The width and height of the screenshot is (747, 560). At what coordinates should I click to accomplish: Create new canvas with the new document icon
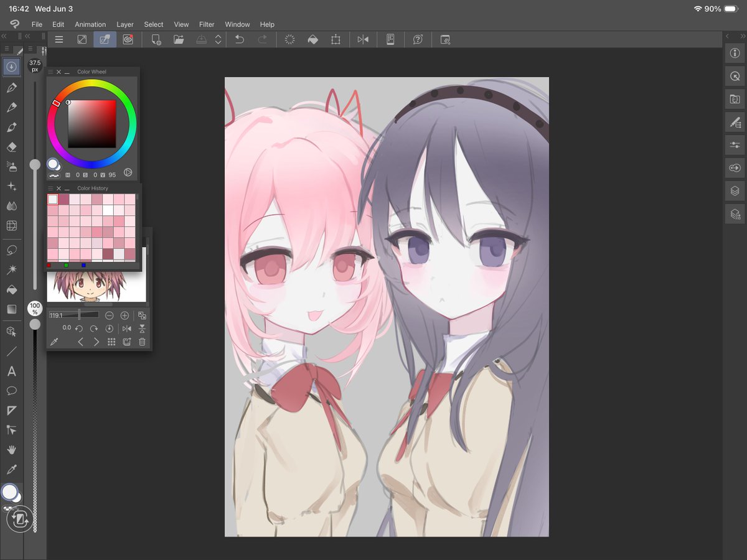point(156,39)
